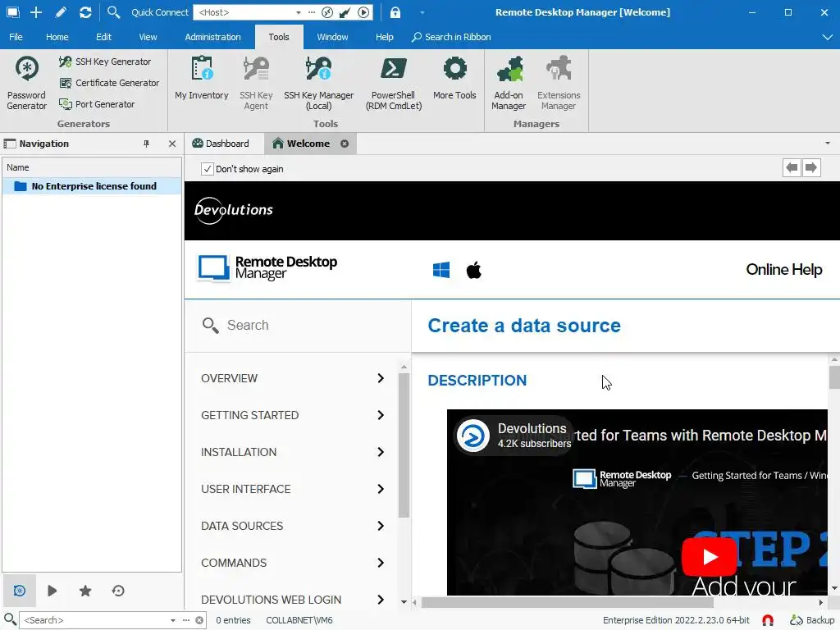Toggle the Don't show again checkbox
This screenshot has width=840, height=630.
[x=208, y=169]
